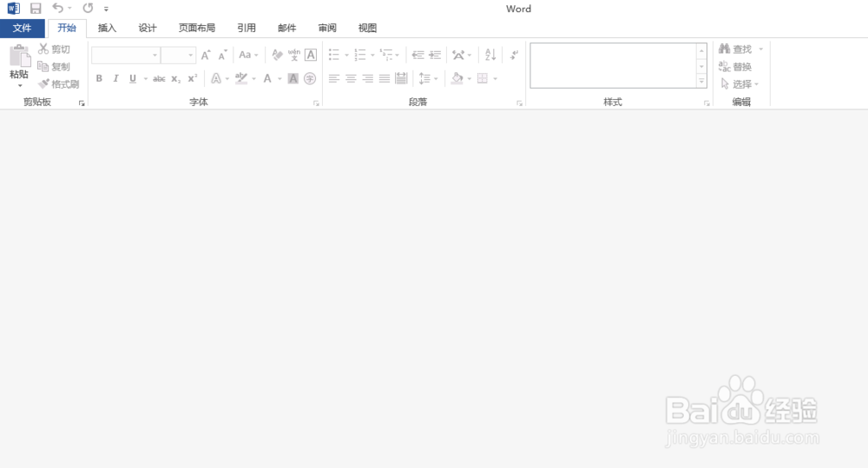868x468 pixels.
Task: Click the phonetic guide (wén) icon
Action: click(294, 55)
